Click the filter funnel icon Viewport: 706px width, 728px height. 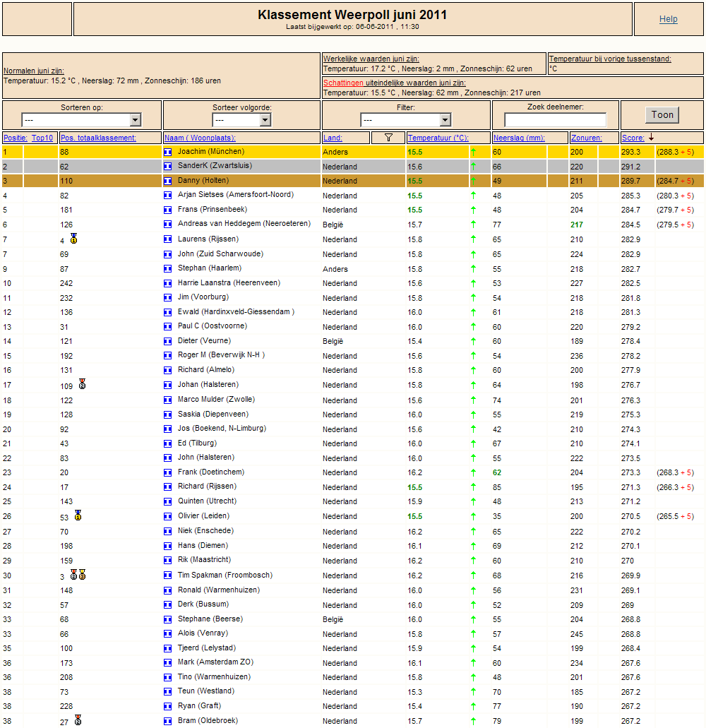[388, 138]
